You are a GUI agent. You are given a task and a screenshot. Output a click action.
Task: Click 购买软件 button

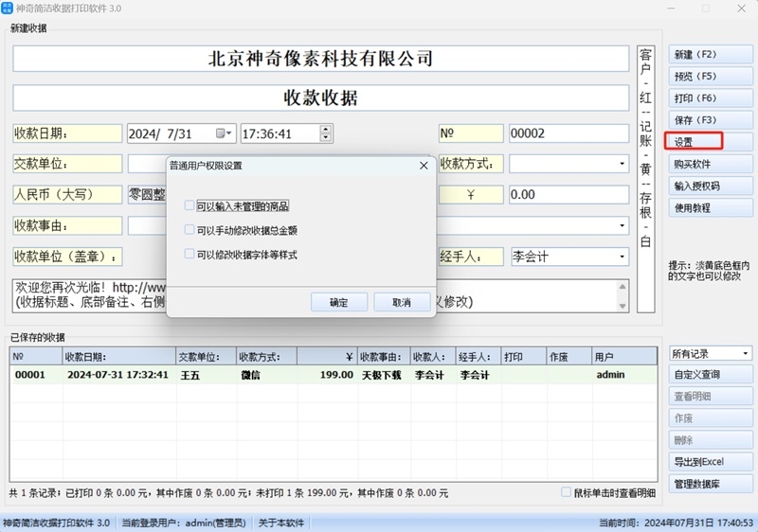coord(711,164)
